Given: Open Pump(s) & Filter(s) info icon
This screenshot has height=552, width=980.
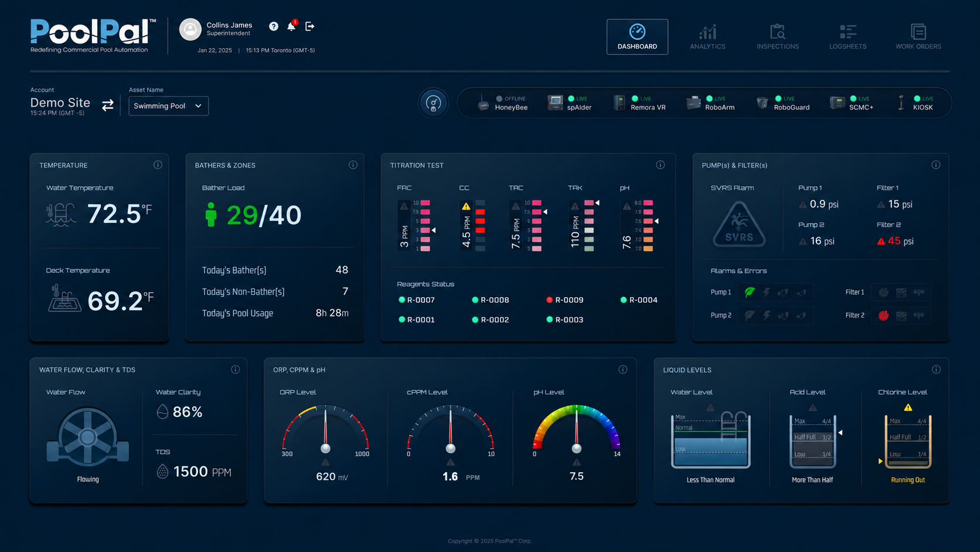Looking at the screenshot, I should coord(936,165).
